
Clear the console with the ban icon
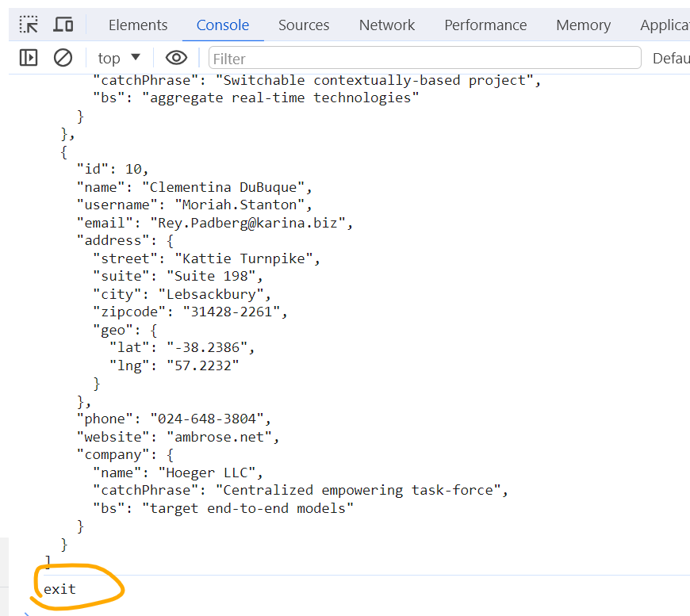[x=63, y=58]
